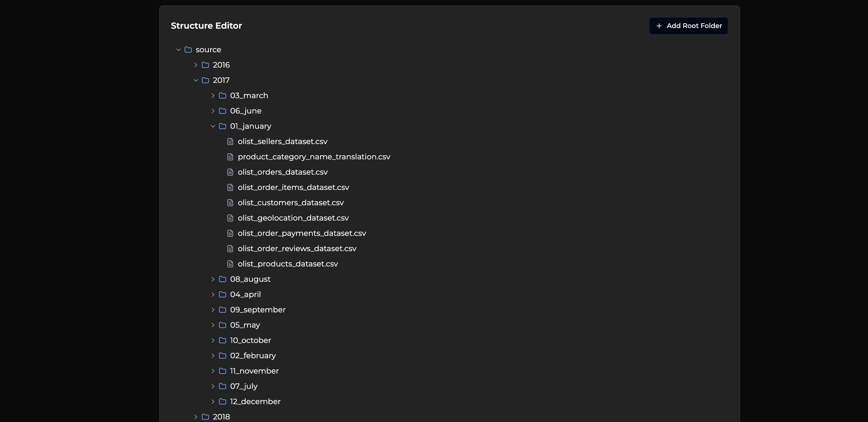Expand the 2018 folder chevron
Image resolution: width=868 pixels, height=422 pixels.
click(196, 417)
